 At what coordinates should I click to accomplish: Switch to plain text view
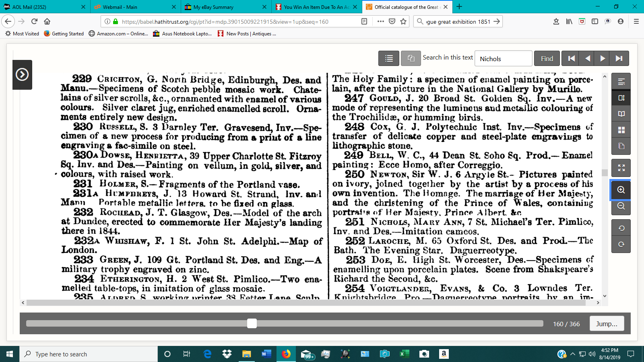click(621, 82)
